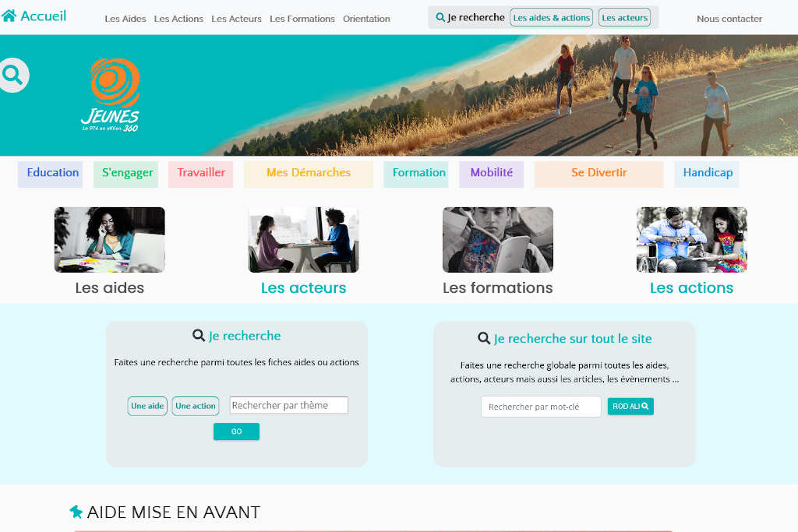This screenshot has width=798, height=532.
Task: Click the magnifier icon in the Je recherche panel
Action: pos(198,336)
